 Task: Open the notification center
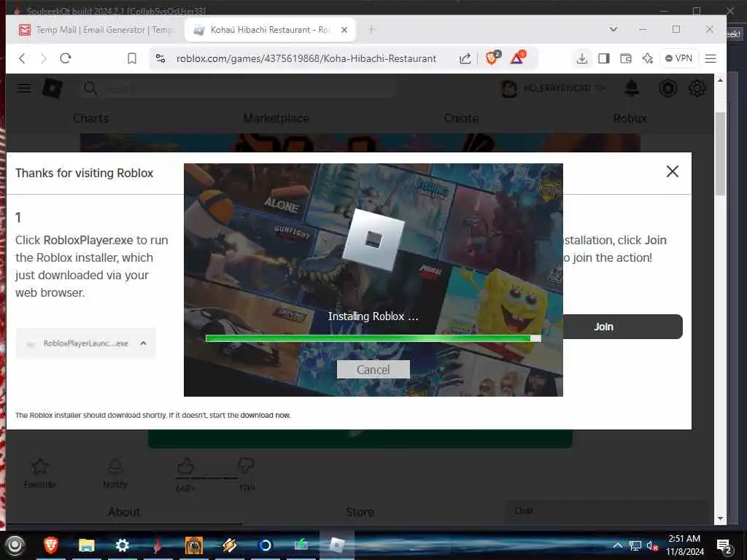coord(724,546)
